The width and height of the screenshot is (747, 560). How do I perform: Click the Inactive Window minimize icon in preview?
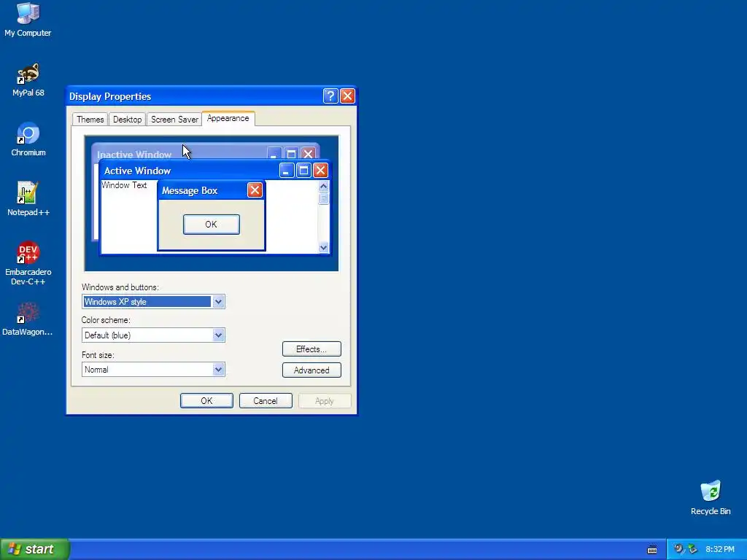point(274,153)
